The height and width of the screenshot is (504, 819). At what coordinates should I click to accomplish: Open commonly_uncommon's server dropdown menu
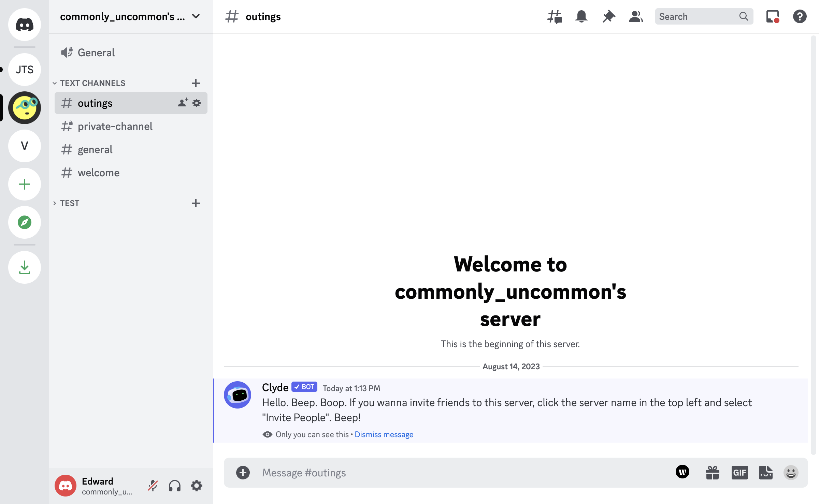click(131, 16)
